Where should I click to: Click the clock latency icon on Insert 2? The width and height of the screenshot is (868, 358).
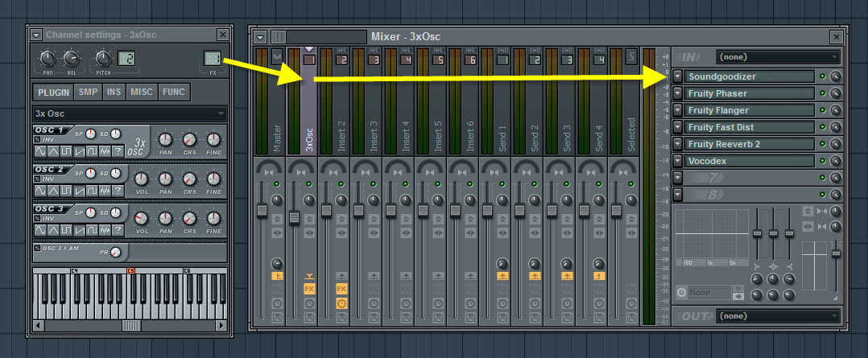click(x=341, y=303)
